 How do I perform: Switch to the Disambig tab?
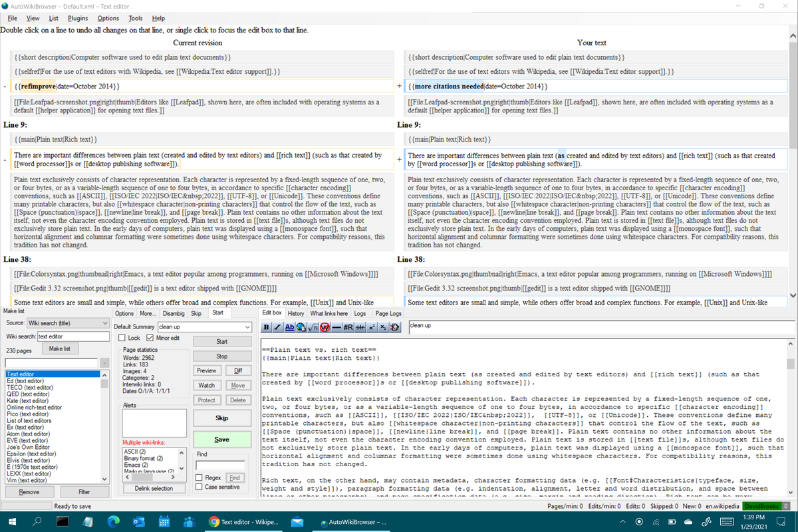pyautogui.click(x=174, y=313)
